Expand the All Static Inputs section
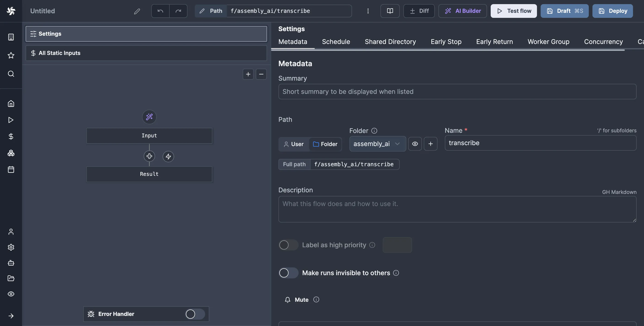 tap(146, 53)
